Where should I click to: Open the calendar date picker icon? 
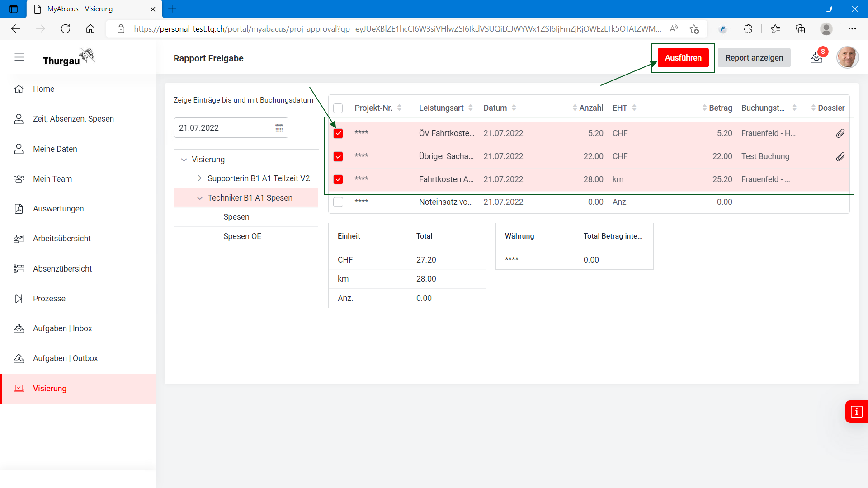tap(279, 128)
